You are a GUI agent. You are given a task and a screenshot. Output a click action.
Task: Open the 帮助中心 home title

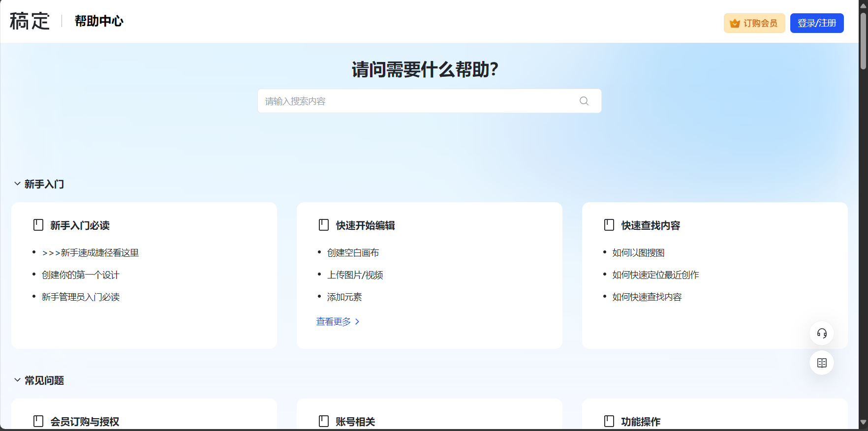[x=99, y=21]
